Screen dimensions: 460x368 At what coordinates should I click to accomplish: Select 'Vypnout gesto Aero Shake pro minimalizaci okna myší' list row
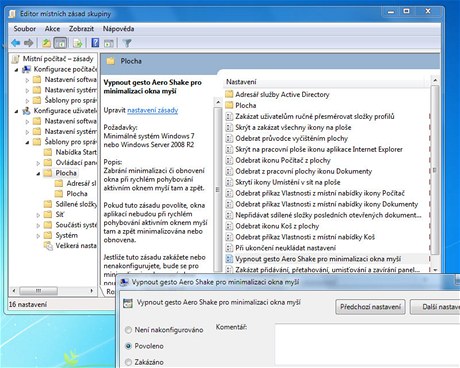click(x=327, y=259)
